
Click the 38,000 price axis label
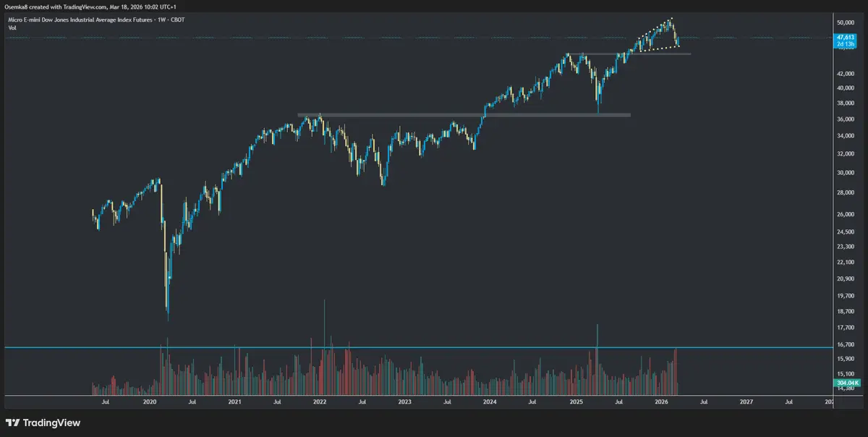point(845,103)
